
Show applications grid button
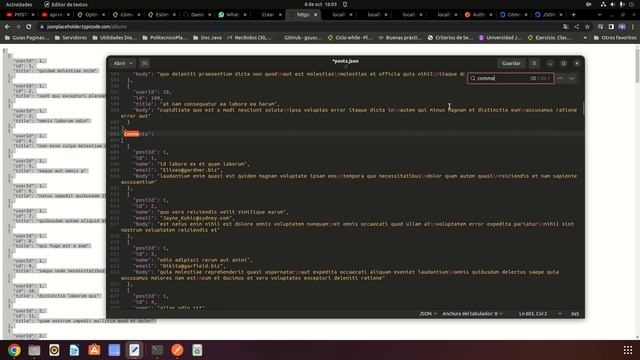[628, 350]
